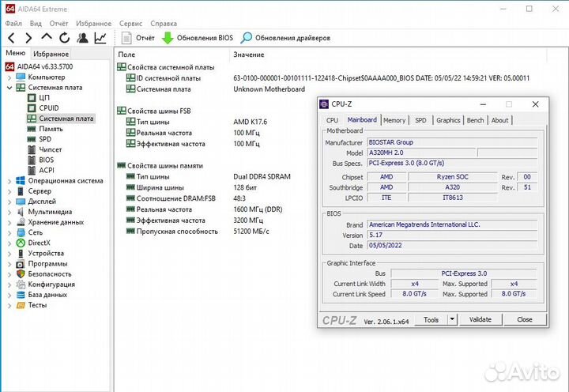
Task: Select the AIDA64 v6.33.5700 root node
Action: pyautogui.click(x=45, y=66)
